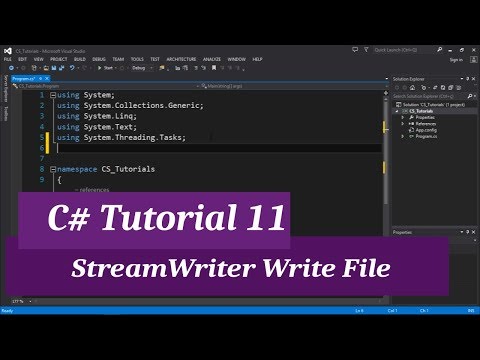This screenshot has width=480, height=360.
Task: Open the Debug configuration dropdown
Action: tap(142, 68)
